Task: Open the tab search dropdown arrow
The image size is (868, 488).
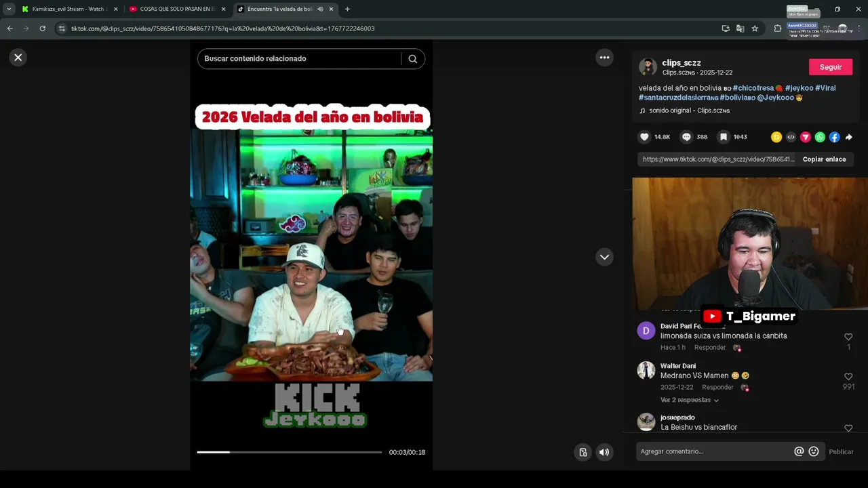Action: pyautogui.click(x=9, y=9)
